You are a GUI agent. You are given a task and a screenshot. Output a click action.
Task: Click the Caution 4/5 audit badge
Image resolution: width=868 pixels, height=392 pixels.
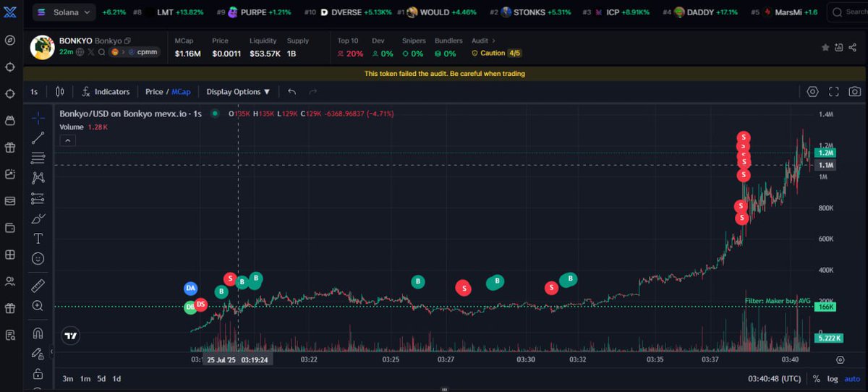(x=496, y=54)
